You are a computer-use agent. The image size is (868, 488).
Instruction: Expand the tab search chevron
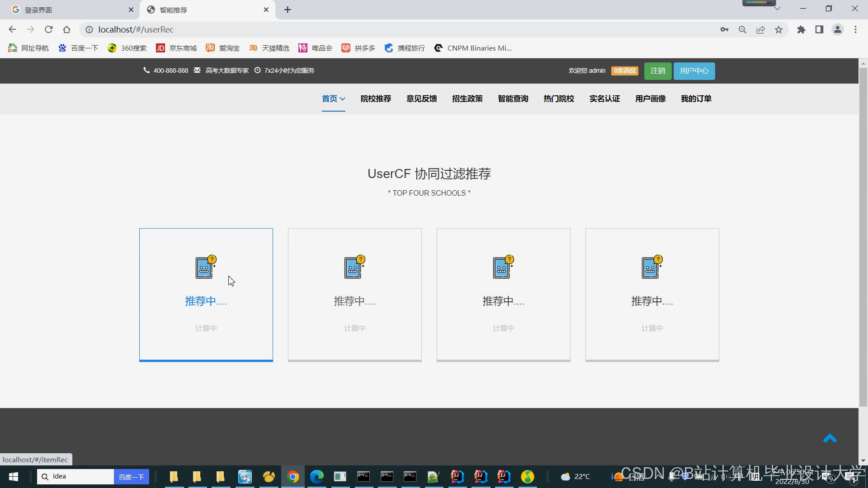point(777,9)
